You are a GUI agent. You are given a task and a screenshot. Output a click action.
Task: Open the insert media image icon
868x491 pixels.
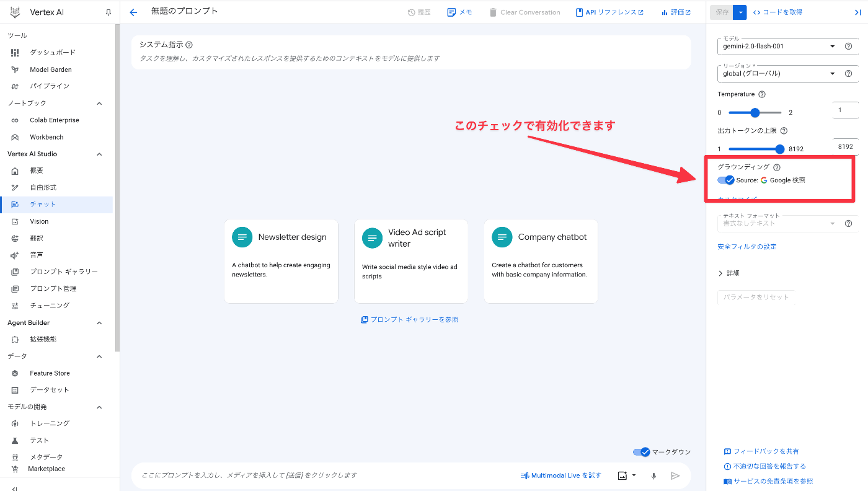(623, 476)
